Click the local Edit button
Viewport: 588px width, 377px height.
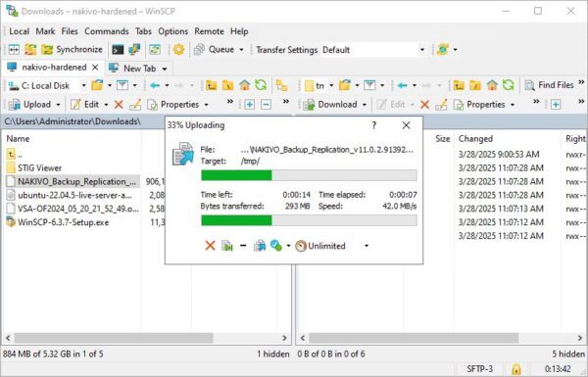[x=84, y=104]
